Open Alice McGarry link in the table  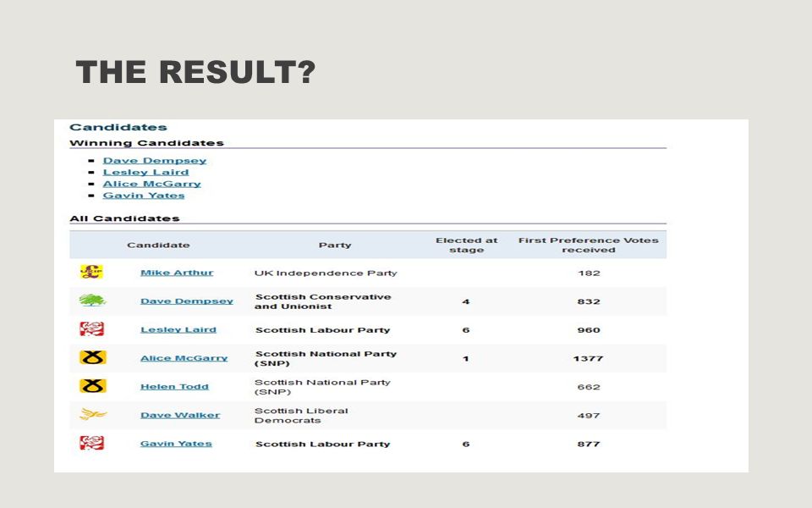[x=184, y=358]
